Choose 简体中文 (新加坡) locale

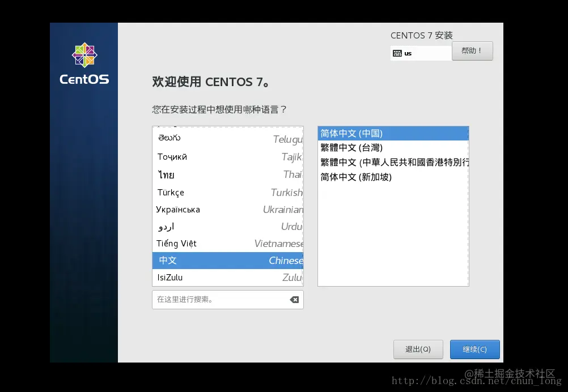point(393,177)
